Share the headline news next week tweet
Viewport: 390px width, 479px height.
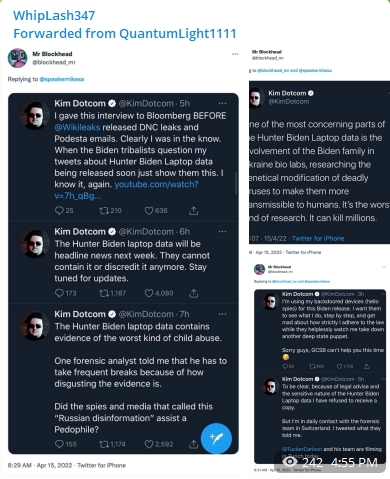click(193, 293)
